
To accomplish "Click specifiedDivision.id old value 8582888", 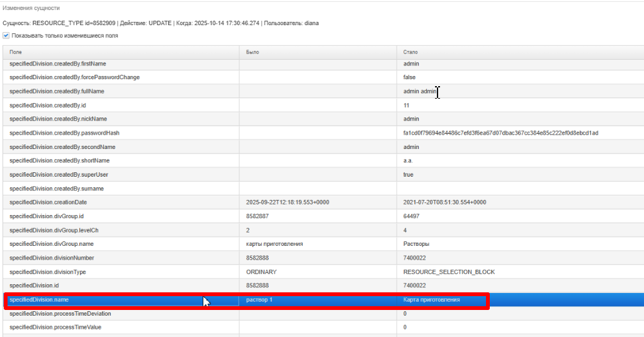I will point(257,285).
